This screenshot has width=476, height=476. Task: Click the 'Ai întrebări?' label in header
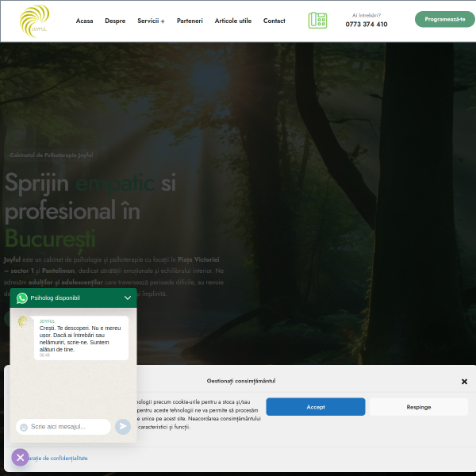pyautogui.click(x=367, y=16)
